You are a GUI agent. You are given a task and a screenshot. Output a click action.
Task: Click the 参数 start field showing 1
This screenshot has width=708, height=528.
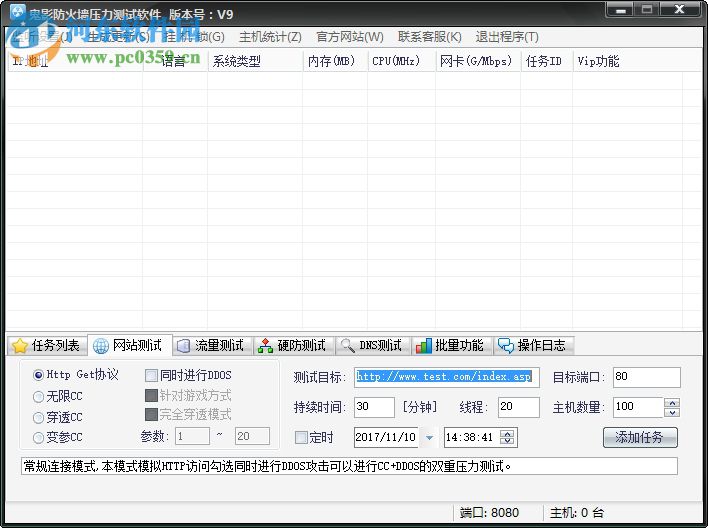point(192,436)
